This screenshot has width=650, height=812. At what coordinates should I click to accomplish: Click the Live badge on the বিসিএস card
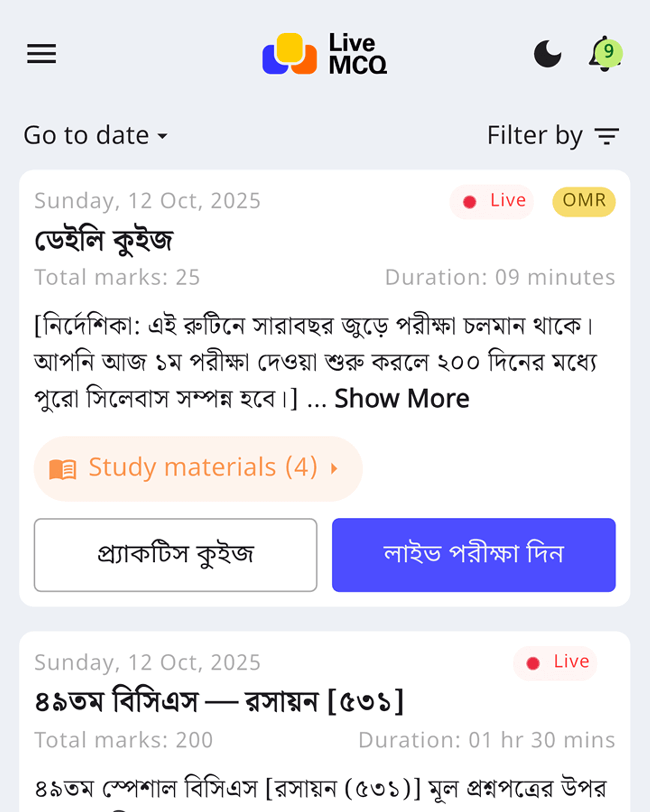(x=556, y=663)
